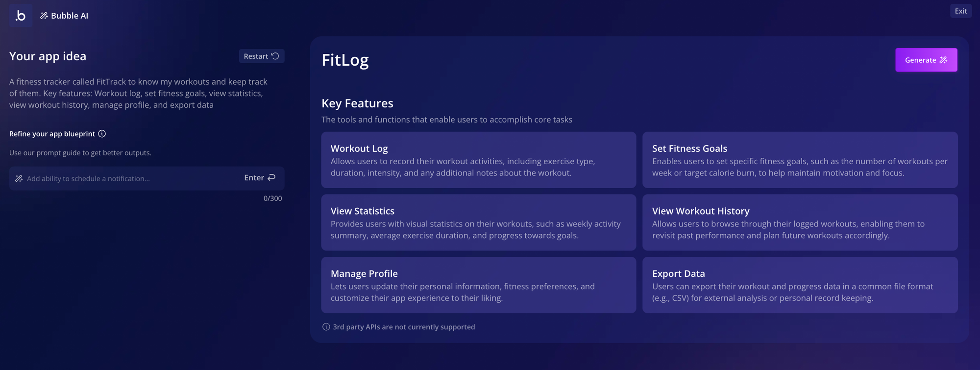The image size is (980, 370).
Task: Select the Workout Log feature card
Action: pyautogui.click(x=478, y=160)
